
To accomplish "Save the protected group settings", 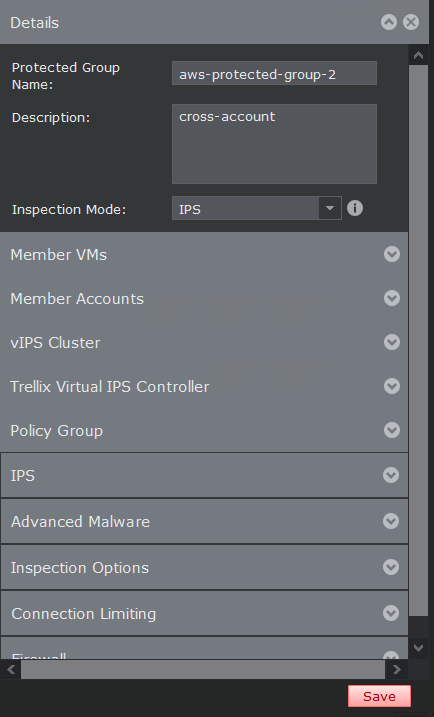I will point(379,696).
